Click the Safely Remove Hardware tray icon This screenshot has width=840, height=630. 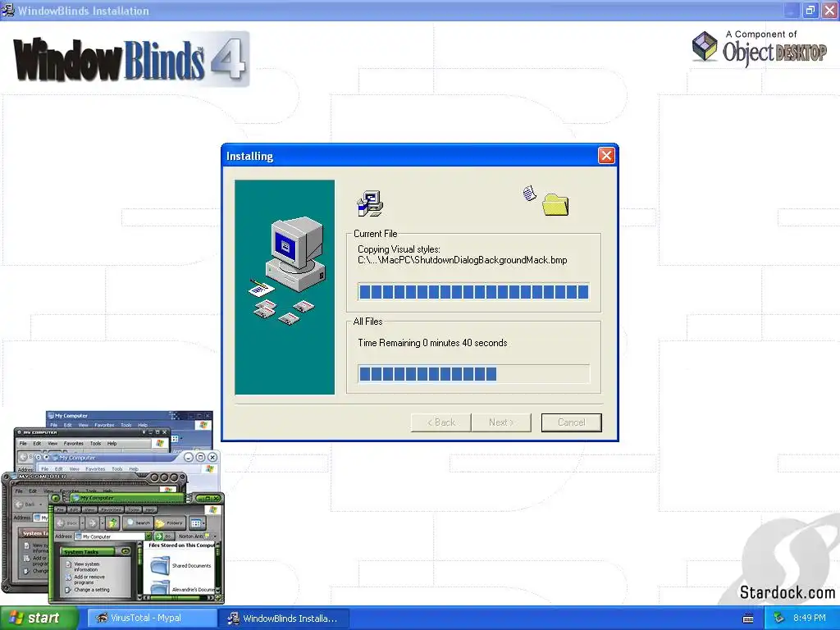coord(778,618)
